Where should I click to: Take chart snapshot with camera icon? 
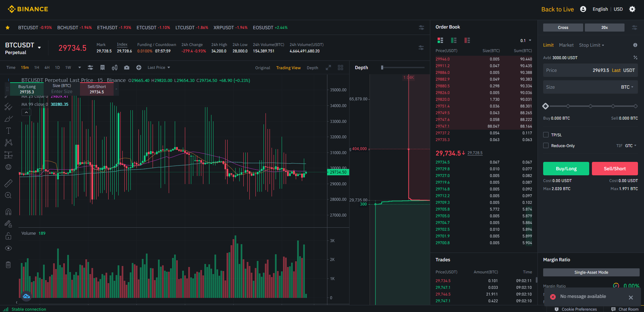pos(127,68)
